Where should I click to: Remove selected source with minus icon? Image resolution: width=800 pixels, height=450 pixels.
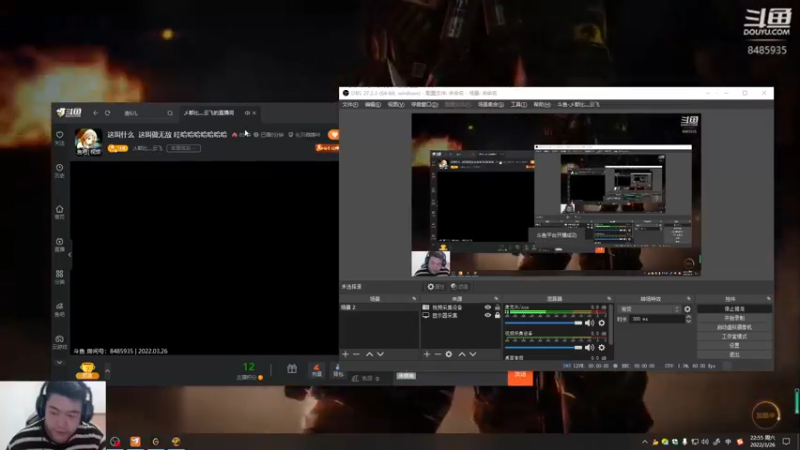438,354
